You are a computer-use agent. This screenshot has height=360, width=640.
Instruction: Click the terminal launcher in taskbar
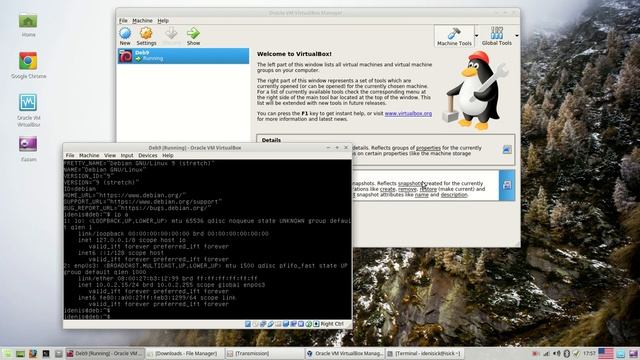coord(46,353)
